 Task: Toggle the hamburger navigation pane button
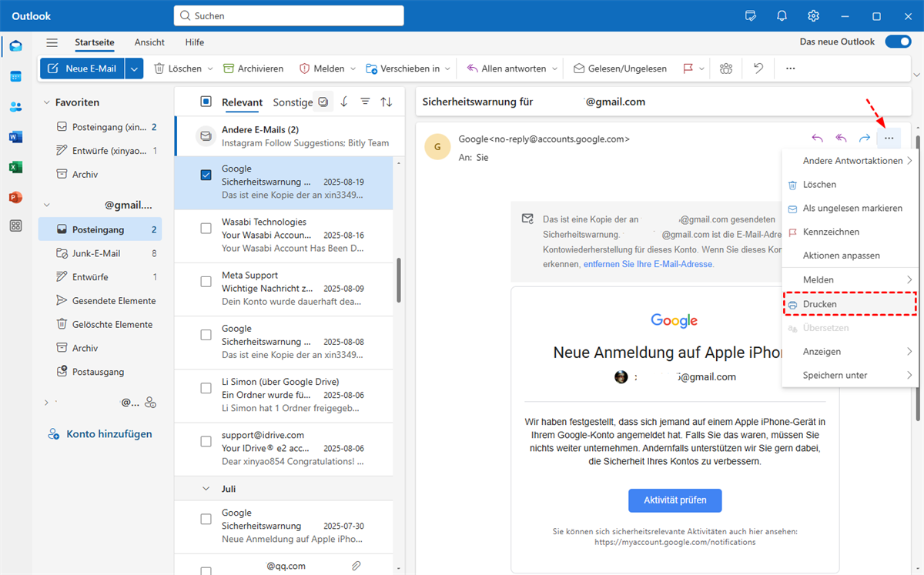[x=52, y=42]
